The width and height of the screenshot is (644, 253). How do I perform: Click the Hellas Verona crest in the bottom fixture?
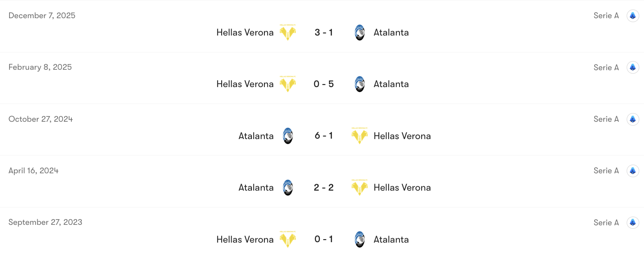point(288,239)
